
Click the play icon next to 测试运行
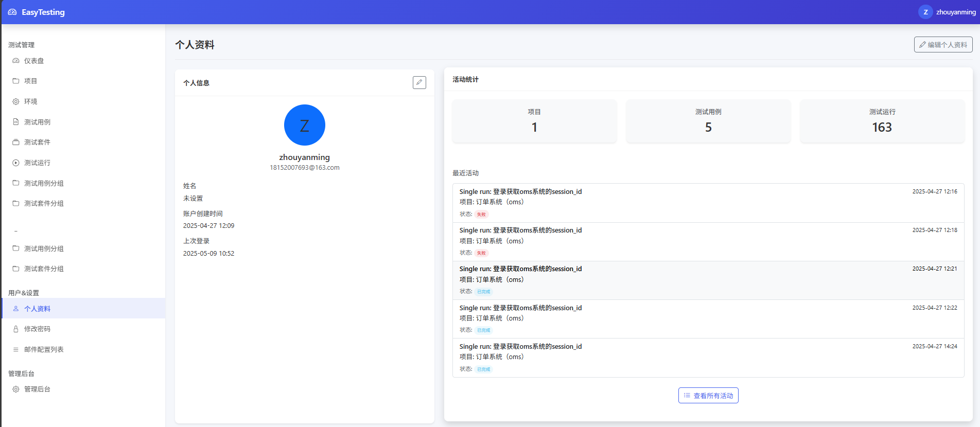(16, 163)
